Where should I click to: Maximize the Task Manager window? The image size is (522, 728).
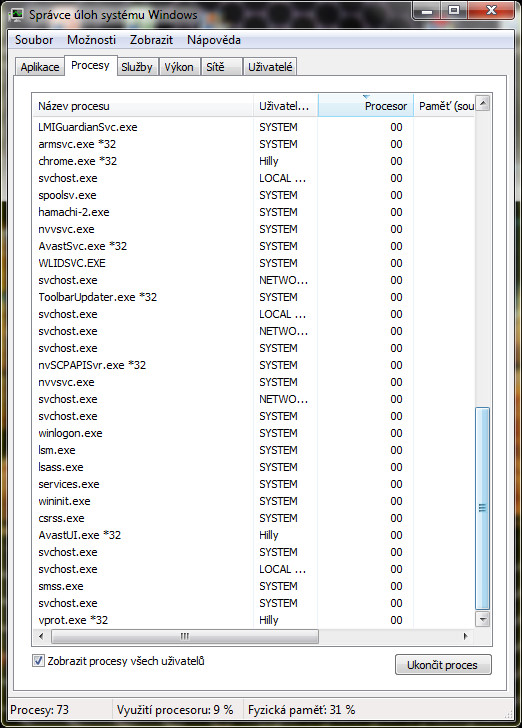(454, 11)
